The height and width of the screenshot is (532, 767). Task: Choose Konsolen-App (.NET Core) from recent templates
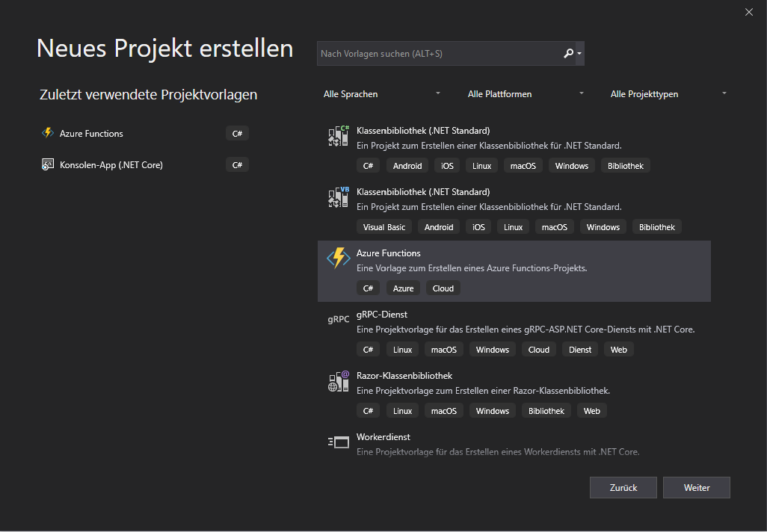(x=111, y=165)
